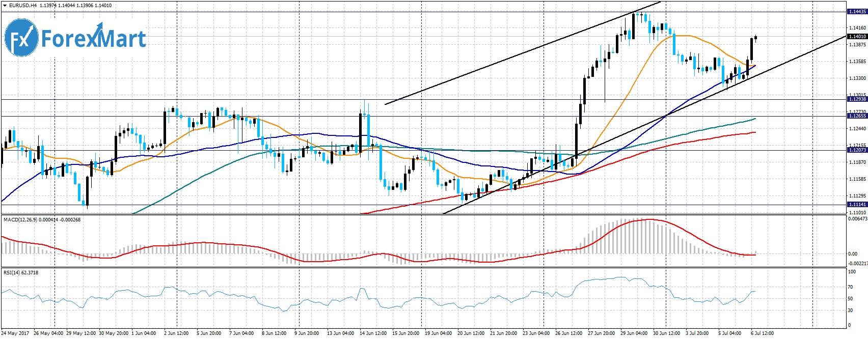
Task: Click the 7 Jun 04:00 time label
Action: pos(241,333)
